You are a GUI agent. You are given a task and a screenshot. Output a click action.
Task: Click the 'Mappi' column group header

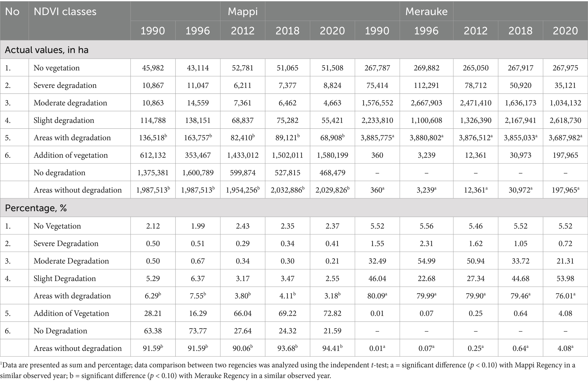point(243,11)
